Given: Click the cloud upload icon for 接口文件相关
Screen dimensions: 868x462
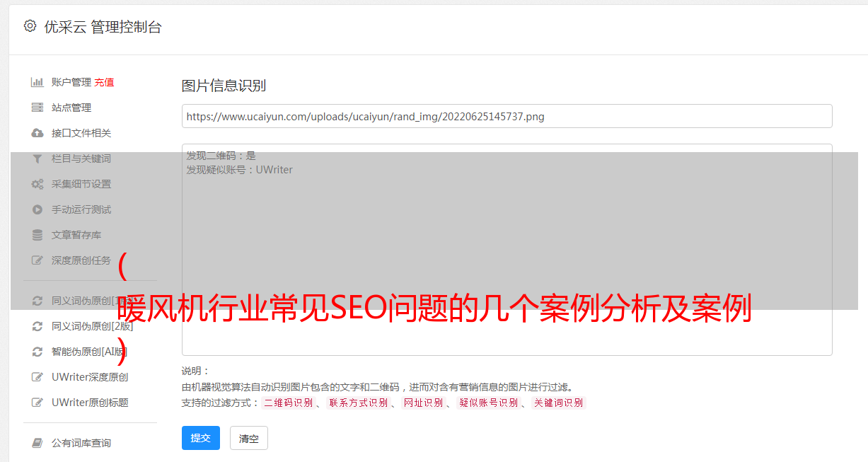Looking at the screenshot, I should coord(37,133).
